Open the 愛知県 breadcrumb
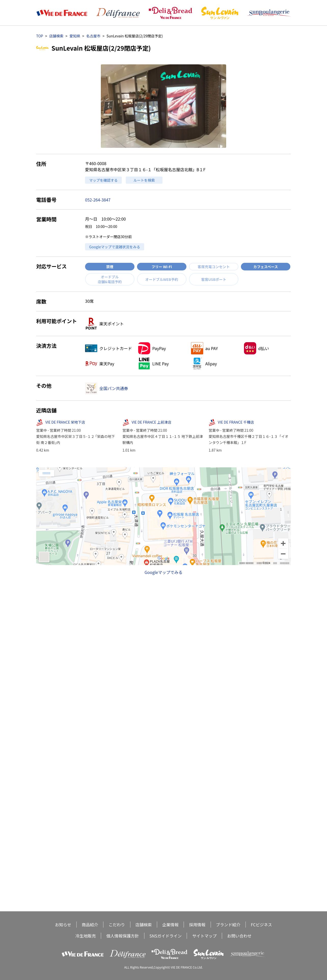Image resolution: width=327 pixels, height=980 pixels. pos(75,36)
